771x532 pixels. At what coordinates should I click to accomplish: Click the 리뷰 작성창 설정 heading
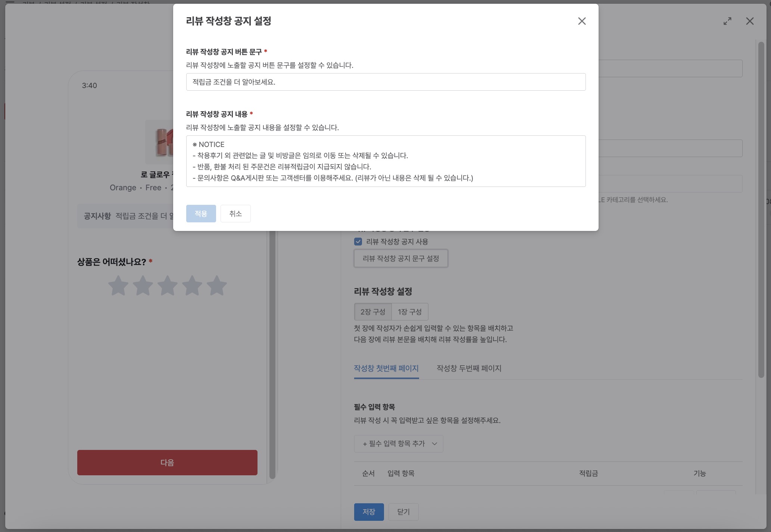(x=383, y=292)
